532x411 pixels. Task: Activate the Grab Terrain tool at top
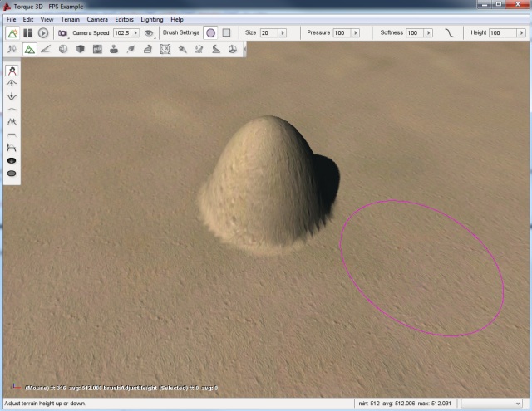tap(12, 71)
